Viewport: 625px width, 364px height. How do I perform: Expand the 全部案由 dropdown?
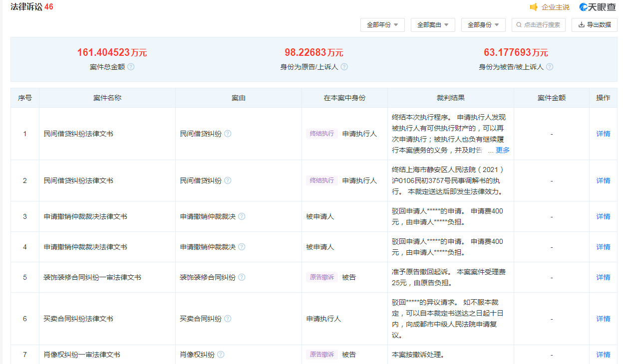[433, 25]
